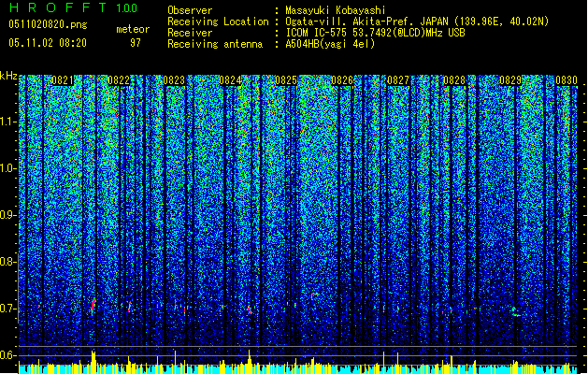Click the 0.8 kHz axis tick label
This screenshot has width=588, height=374.
coord(8,262)
